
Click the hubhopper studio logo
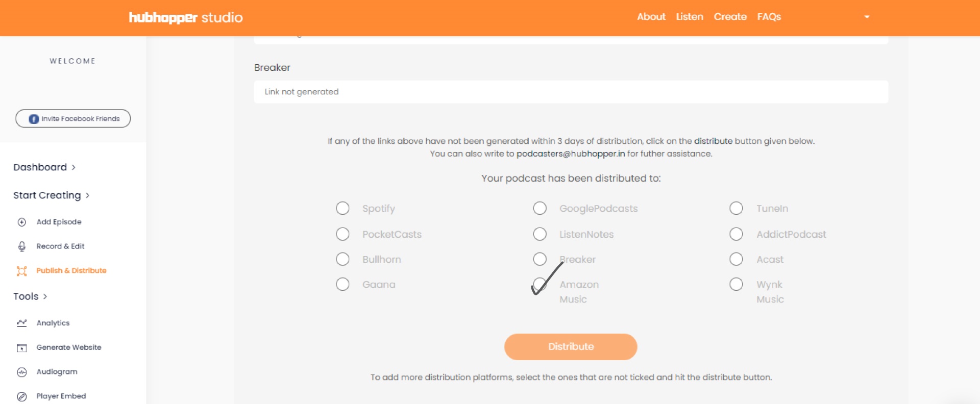tap(186, 17)
